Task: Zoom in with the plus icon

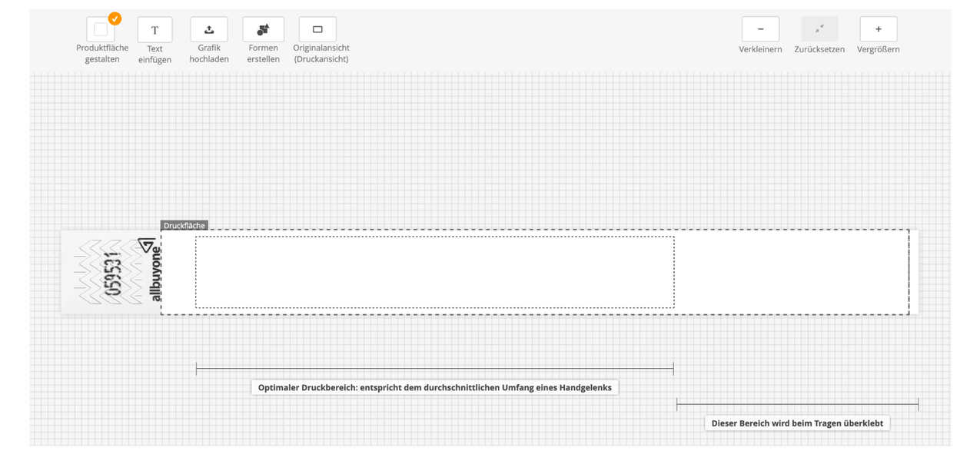Action: 878,29
